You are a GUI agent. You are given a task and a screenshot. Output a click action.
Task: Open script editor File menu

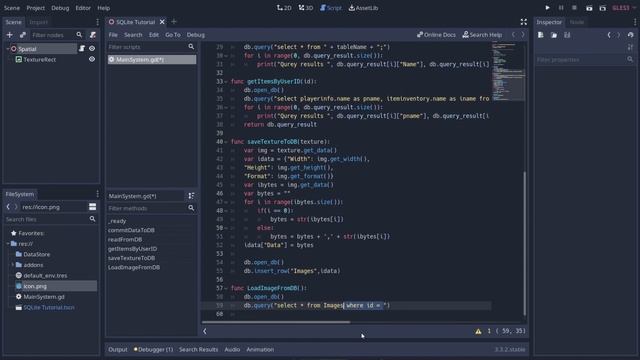click(113, 35)
